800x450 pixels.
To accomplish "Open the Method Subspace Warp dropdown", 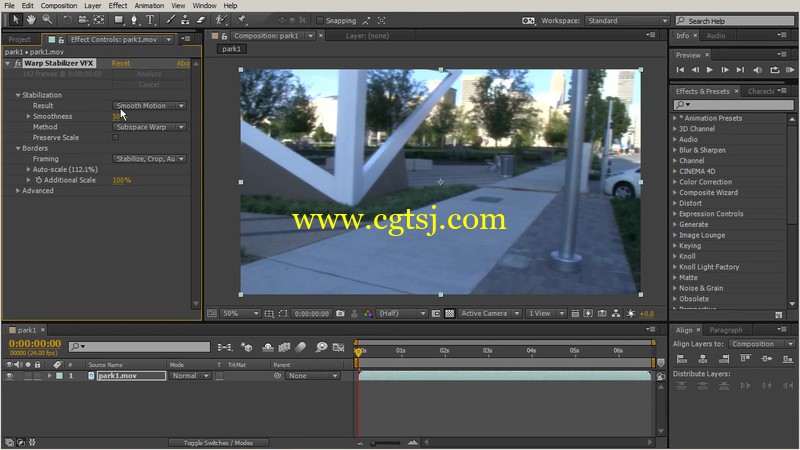I will (149, 127).
